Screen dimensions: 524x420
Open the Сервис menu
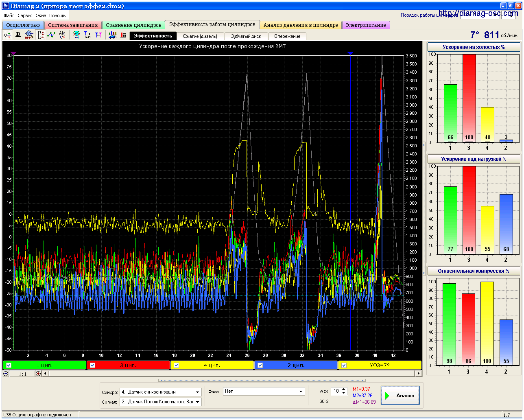(x=25, y=15)
